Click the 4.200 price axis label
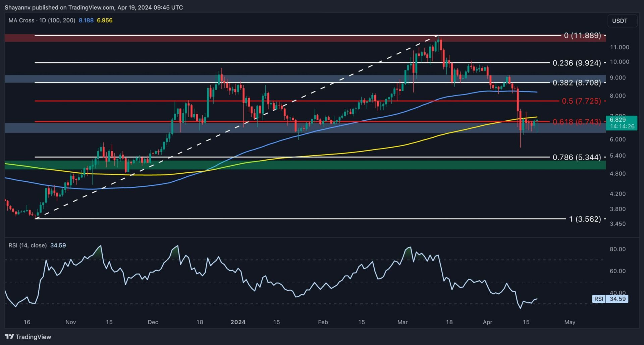The image size is (644, 345). click(618, 194)
